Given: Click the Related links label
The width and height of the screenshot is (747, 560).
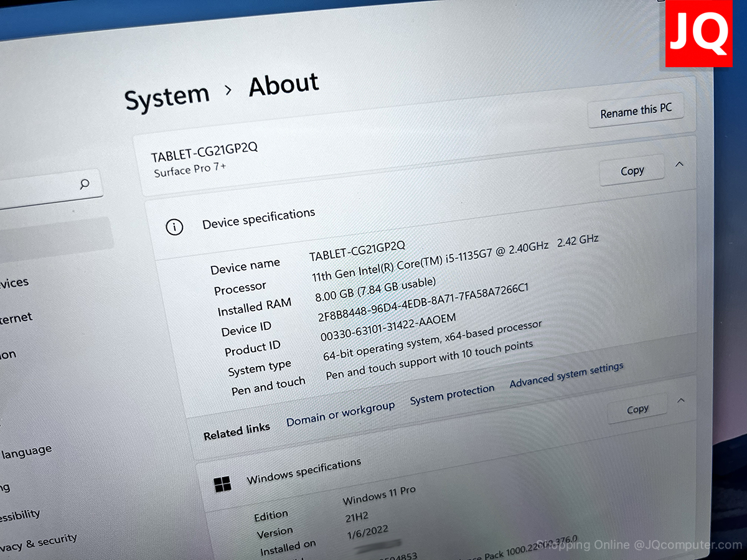Looking at the screenshot, I should 237,431.
